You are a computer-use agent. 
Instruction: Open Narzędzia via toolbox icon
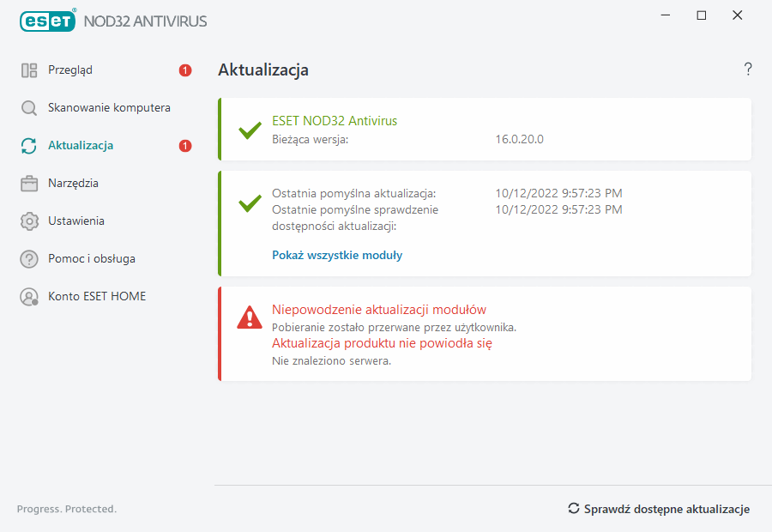(29, 183)
